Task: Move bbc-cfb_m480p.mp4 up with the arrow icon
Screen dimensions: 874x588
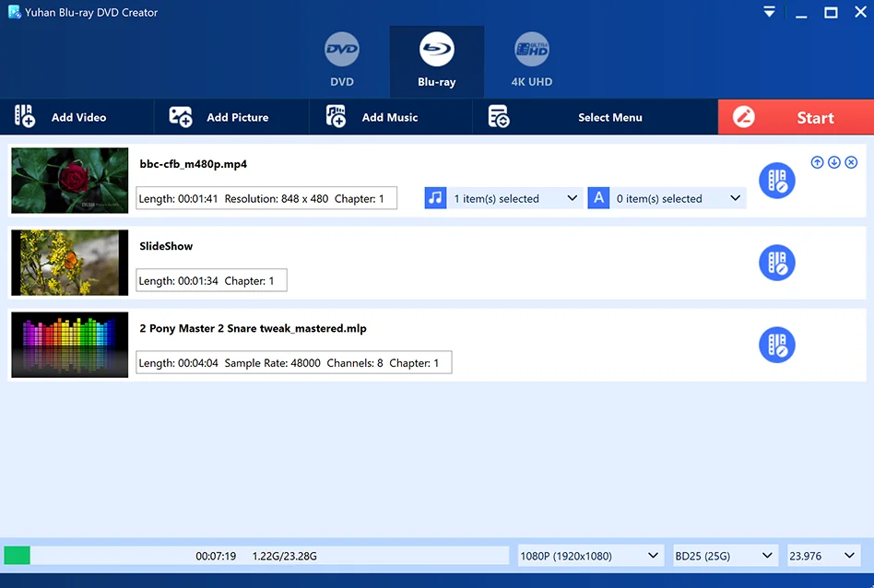Action: coord(817,162)
